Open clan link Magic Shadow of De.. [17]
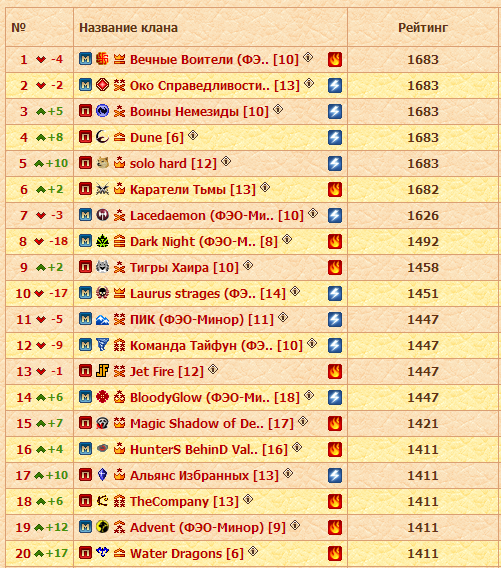 (212, 423)
